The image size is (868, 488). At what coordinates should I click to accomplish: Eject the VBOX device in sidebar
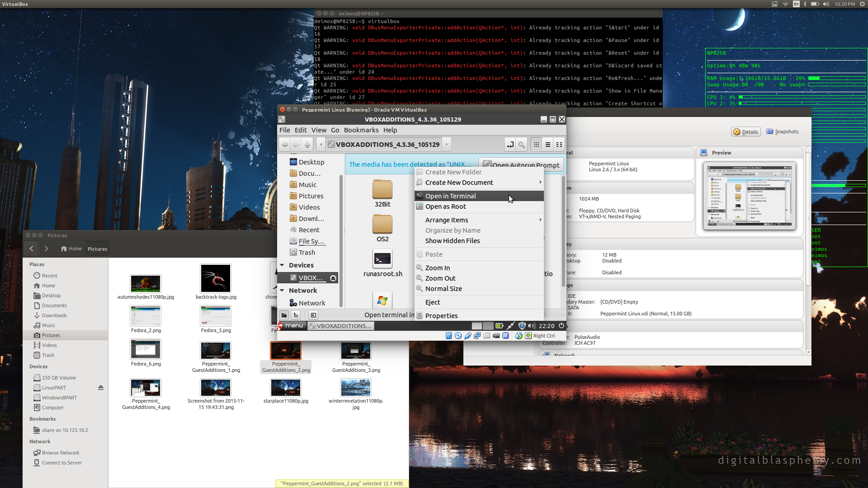(x=333, y=278)
